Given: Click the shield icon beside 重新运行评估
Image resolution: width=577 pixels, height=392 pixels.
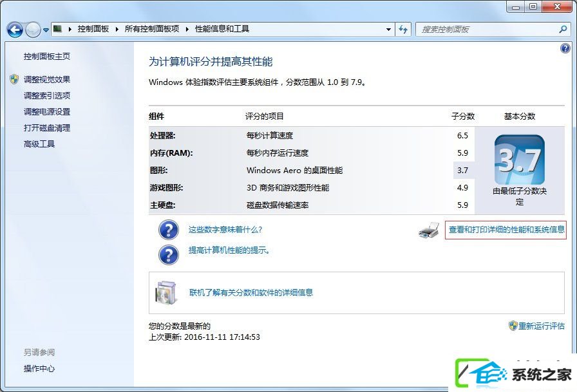Looking at the screenshot, I should pyautogui.click(x=513, y=326).
